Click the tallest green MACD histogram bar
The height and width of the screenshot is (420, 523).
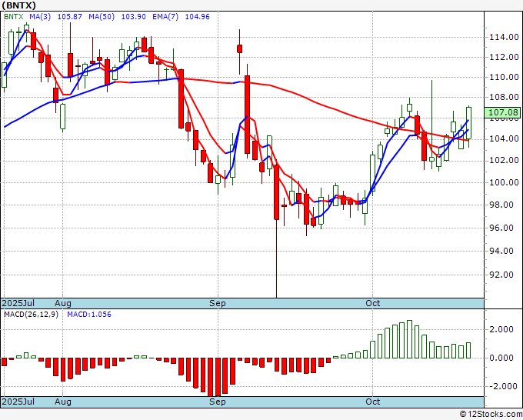tap(409, 339)
